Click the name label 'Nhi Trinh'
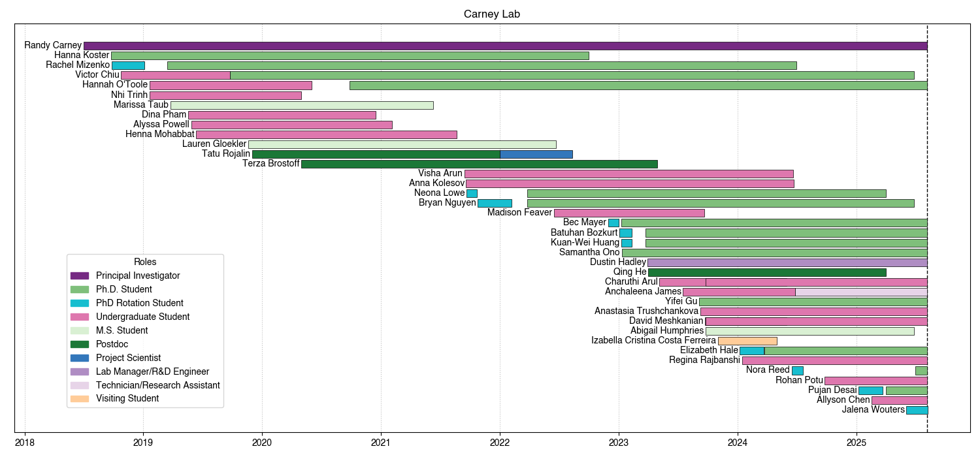 pos(129,95)
